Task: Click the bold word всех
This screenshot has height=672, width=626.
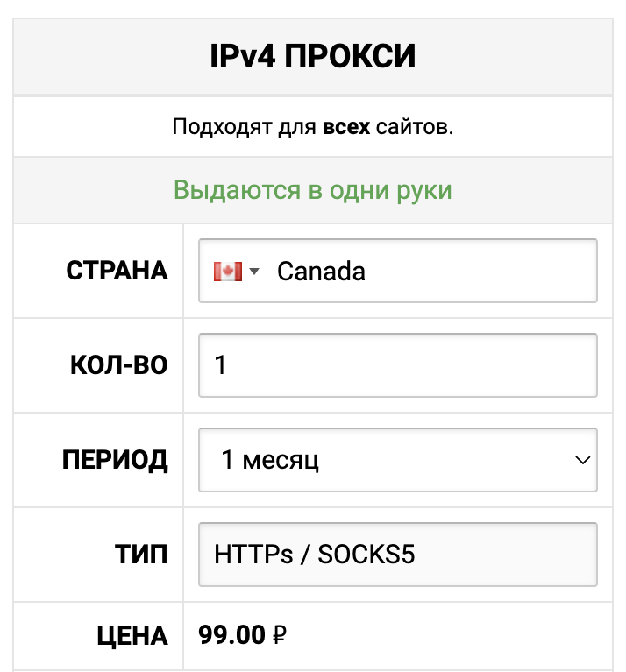Action: click(x=346, y=127)
